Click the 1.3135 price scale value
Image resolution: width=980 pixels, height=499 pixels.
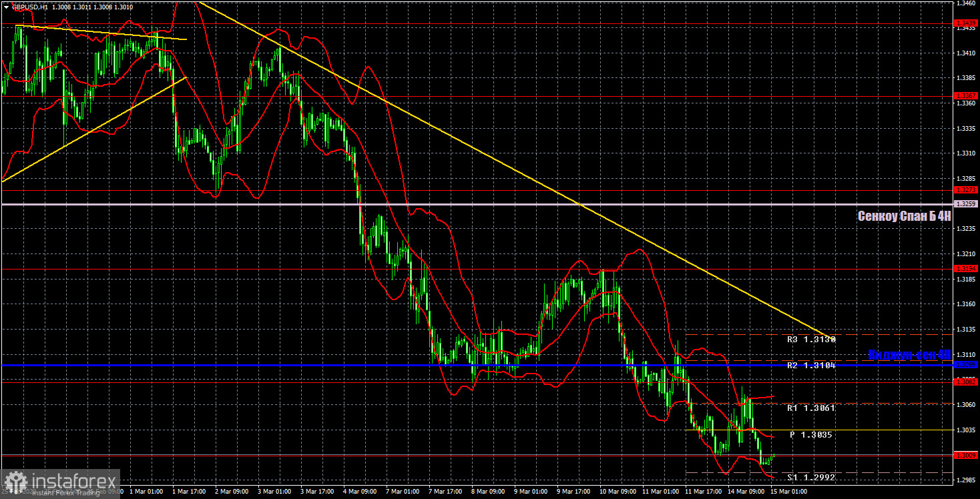tap(967, 330)
